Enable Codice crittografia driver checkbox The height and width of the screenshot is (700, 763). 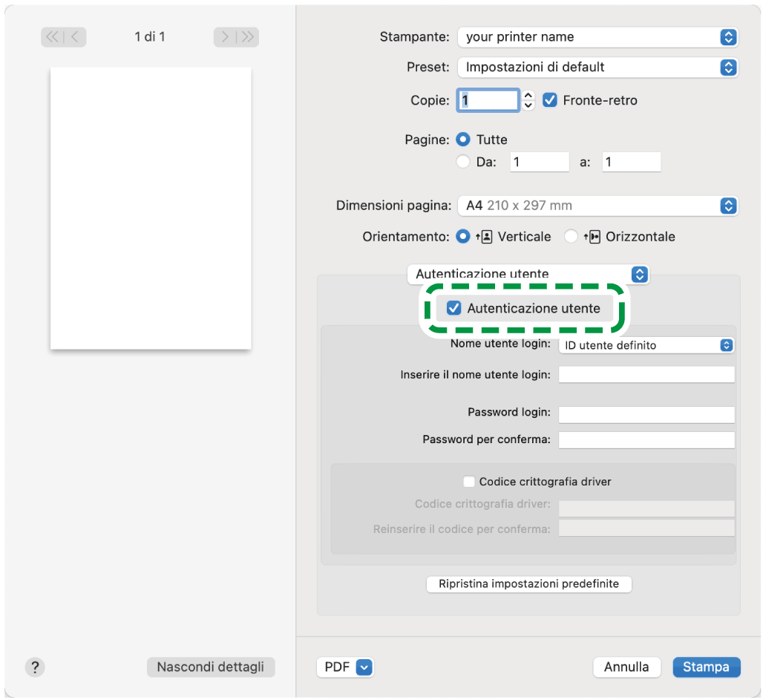point(468,482)
